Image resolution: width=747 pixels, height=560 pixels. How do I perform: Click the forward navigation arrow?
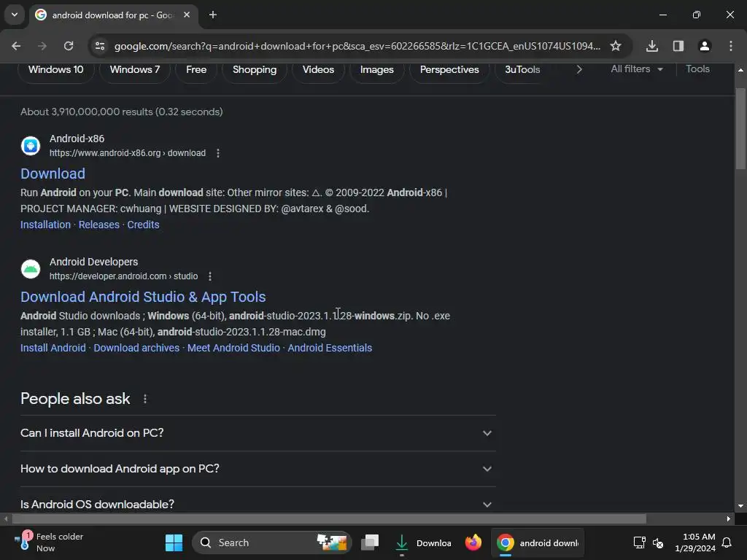(x=42, y=46)
